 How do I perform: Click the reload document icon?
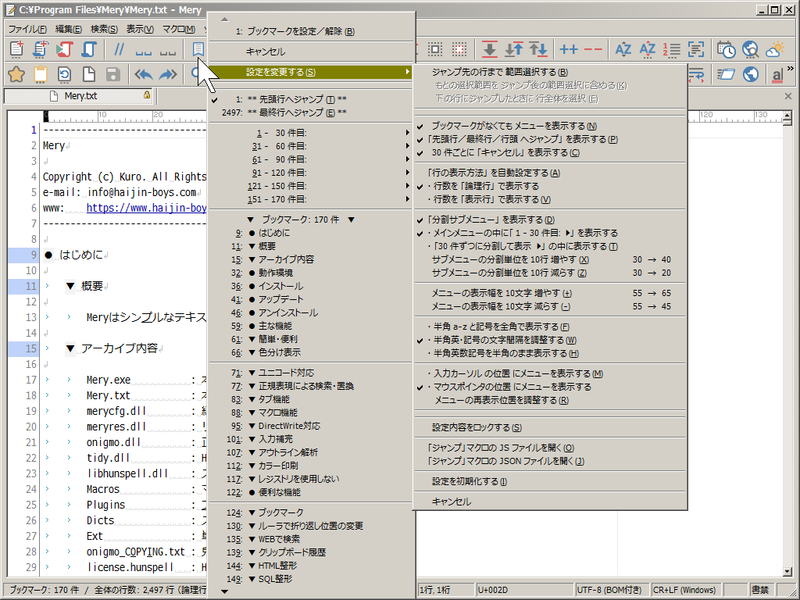64,74
